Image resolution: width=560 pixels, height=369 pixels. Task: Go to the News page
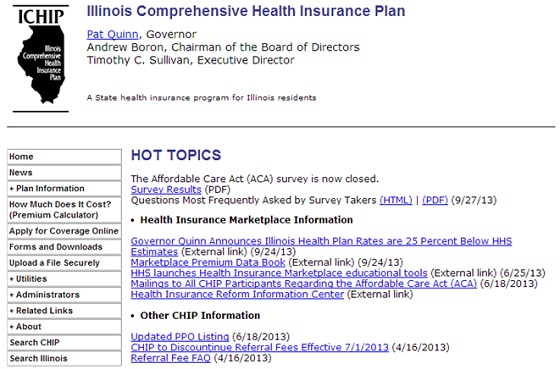64,173
